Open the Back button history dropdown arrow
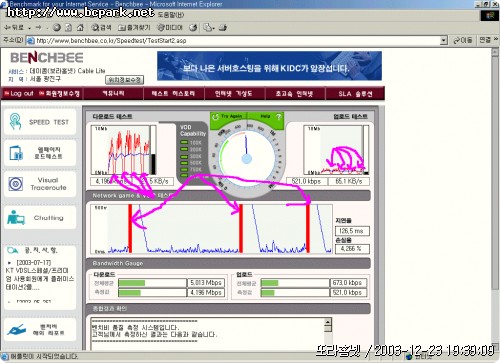Viewport: 500px width, 363px height. coord(29,28)
